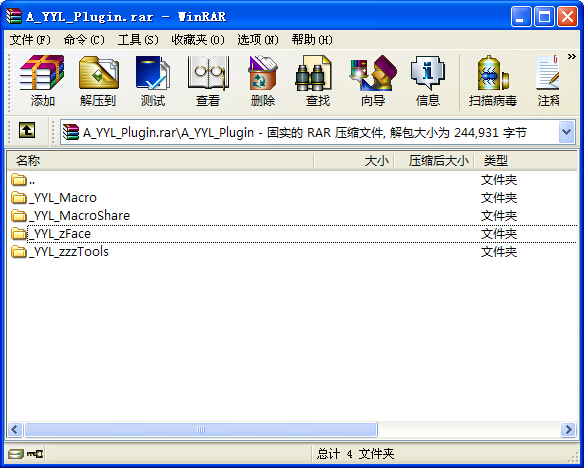The image size is (584, 468).
Task: Launch the Wizard (向导) tool
Action: pos(372,80)
